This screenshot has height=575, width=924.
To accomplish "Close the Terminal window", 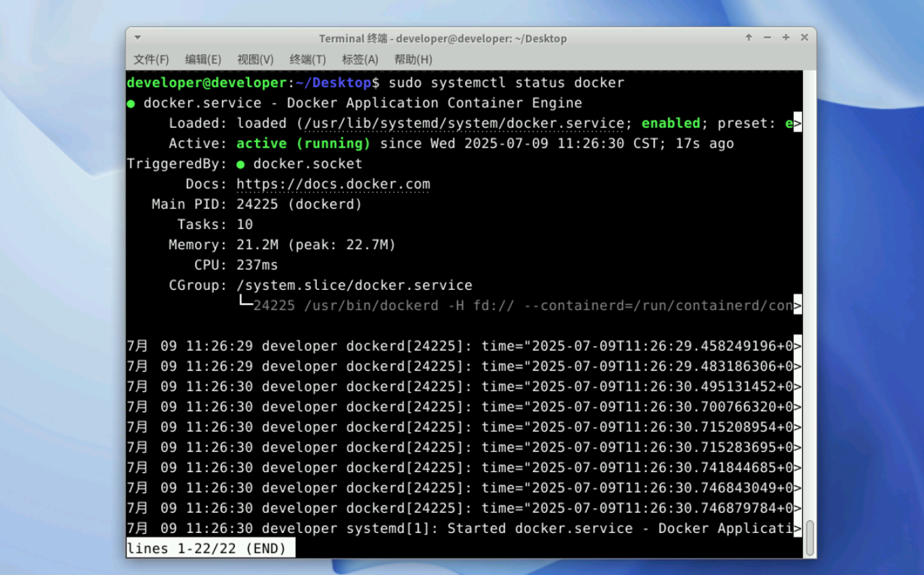I will click(x=804, y=38).
